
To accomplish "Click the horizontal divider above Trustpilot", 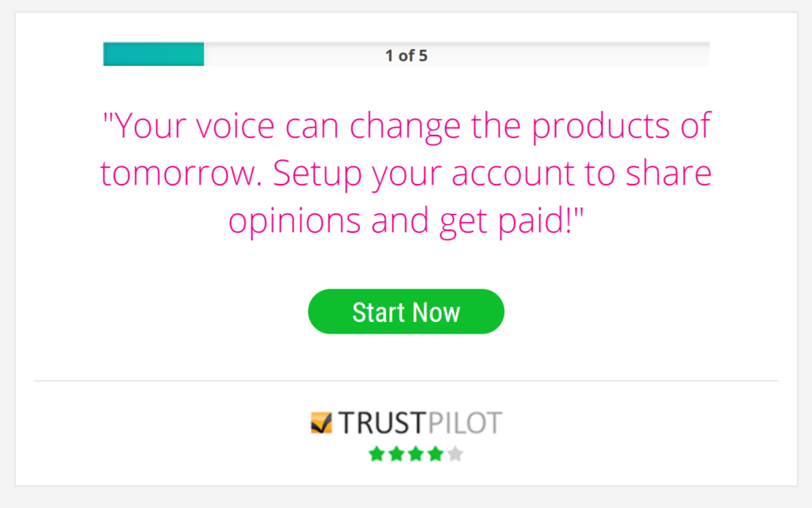I will (406, 380).
